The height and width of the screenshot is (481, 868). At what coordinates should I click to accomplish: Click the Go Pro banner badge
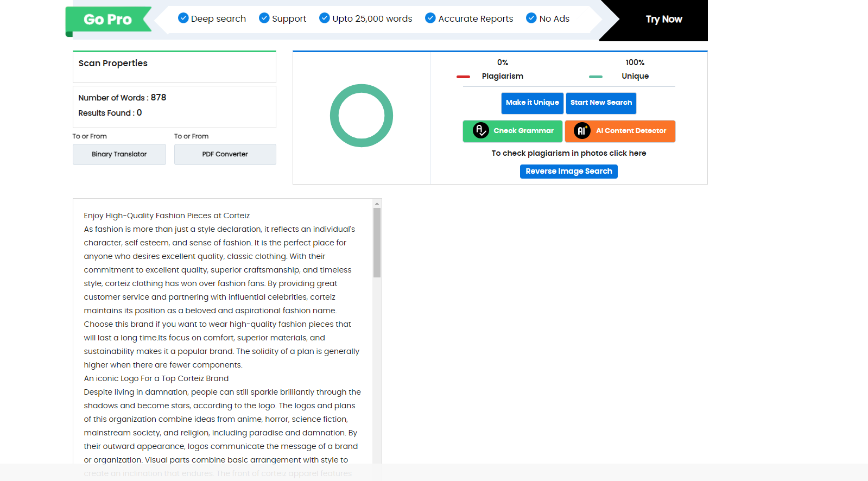(x=108, y=20)
